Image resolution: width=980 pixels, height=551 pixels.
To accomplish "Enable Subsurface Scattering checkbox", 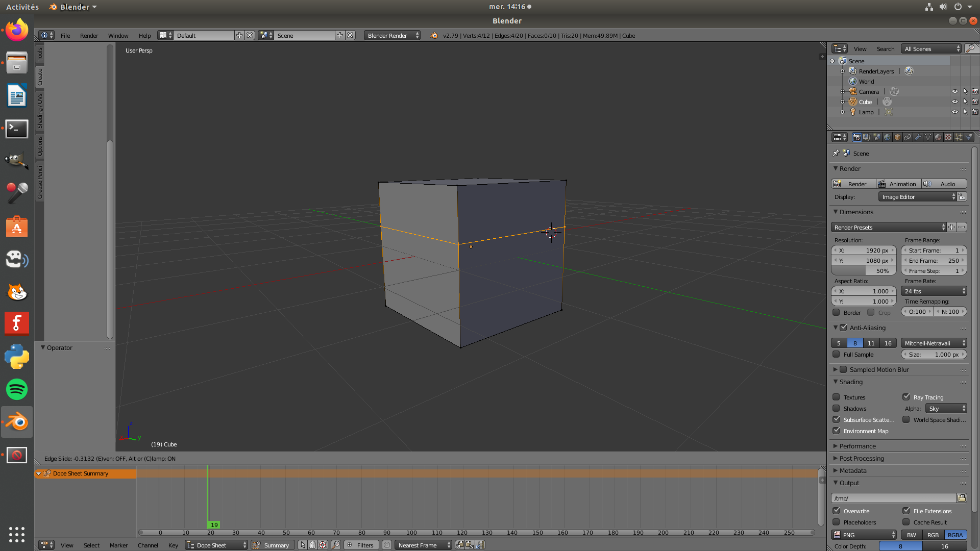I will coord(837,419).
